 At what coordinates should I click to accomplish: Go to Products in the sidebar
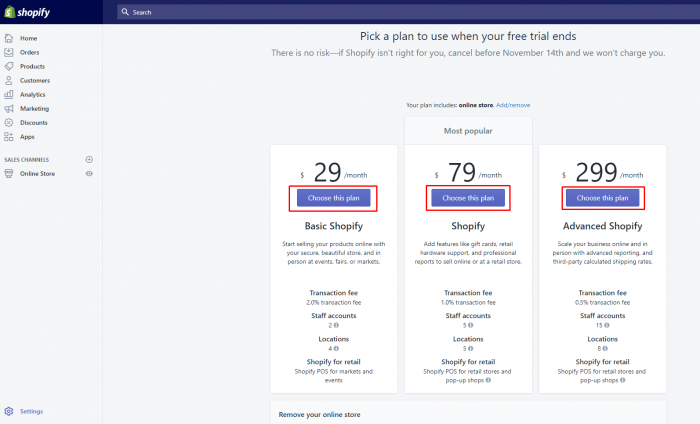pyautogui.click(x=33, y=67)
